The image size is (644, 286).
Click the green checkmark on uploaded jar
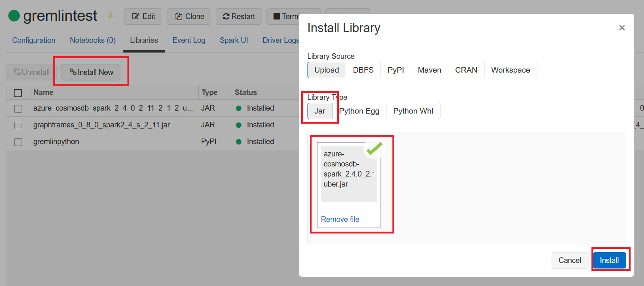click(374, 149)
